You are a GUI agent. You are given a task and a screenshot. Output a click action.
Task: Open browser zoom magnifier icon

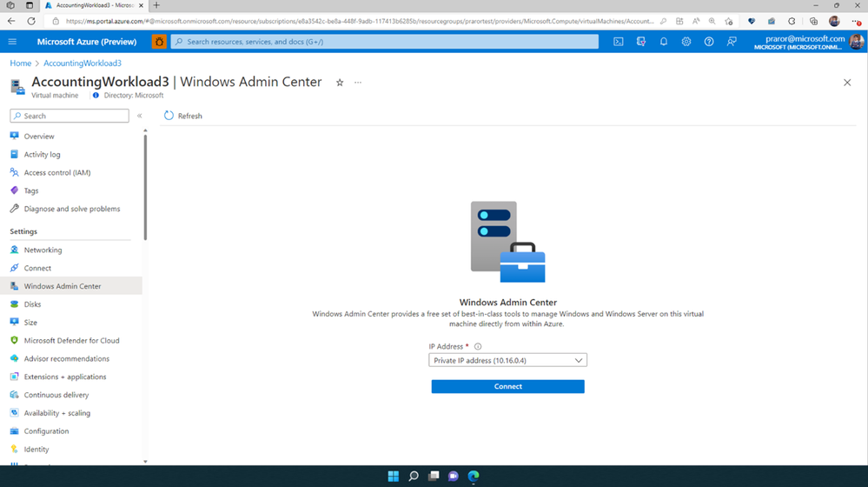712,21
